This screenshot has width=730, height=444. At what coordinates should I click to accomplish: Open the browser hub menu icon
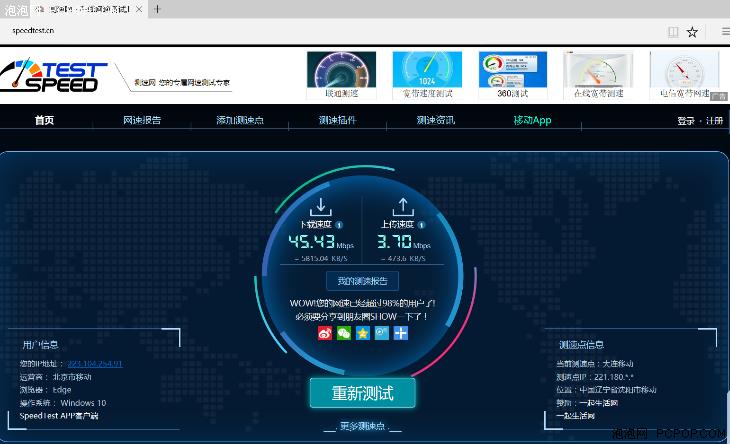[725, 32]
